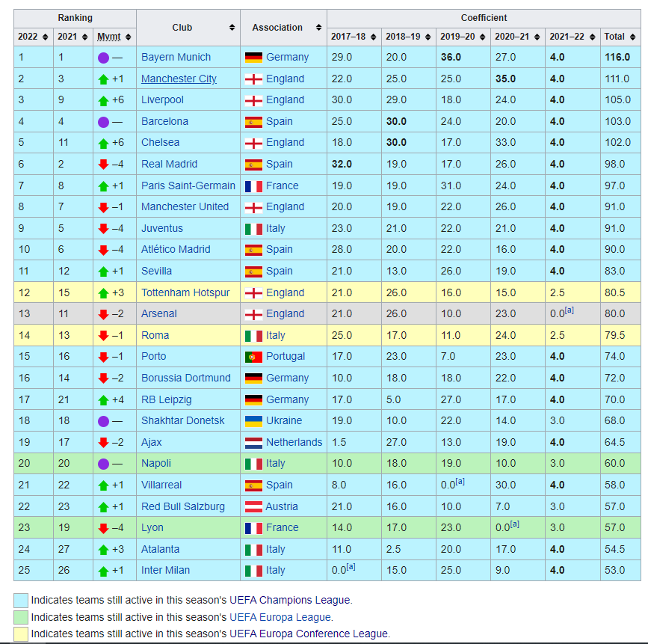The height and width of the screenshot is (644, 648).
Task: Click the Ukraine flag icon next to Shakhtar Donetsk
Action: [253, 420]
